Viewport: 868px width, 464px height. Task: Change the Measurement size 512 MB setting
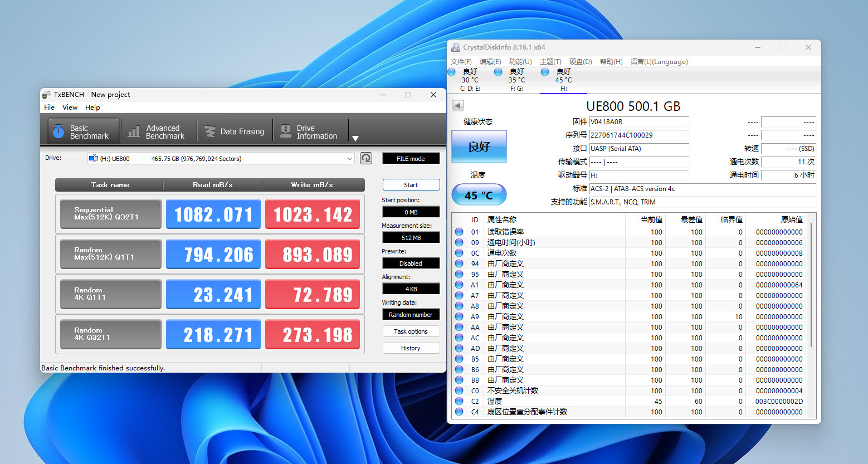pyautogui.click(x=411, y=238)
